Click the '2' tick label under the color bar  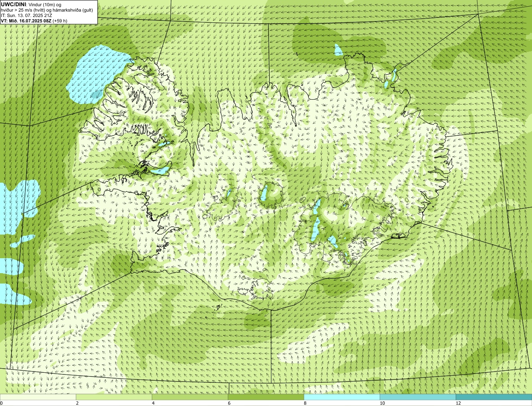pyautogui.click(x=77, y=403)
